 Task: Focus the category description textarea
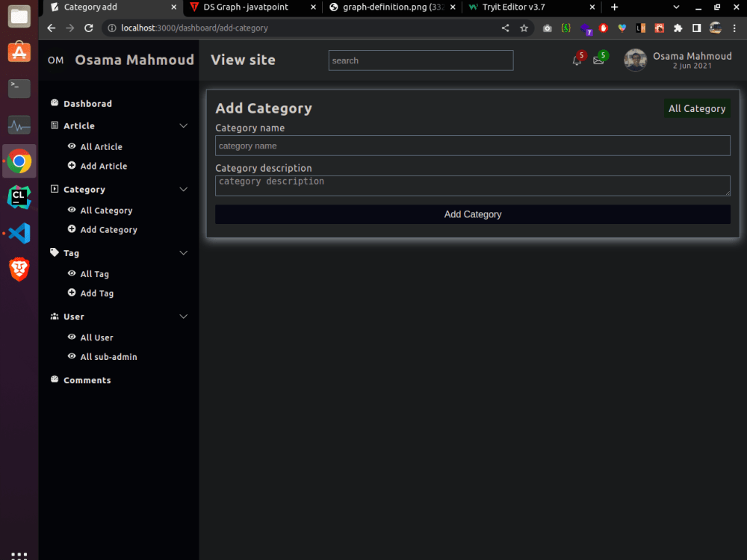473,186
